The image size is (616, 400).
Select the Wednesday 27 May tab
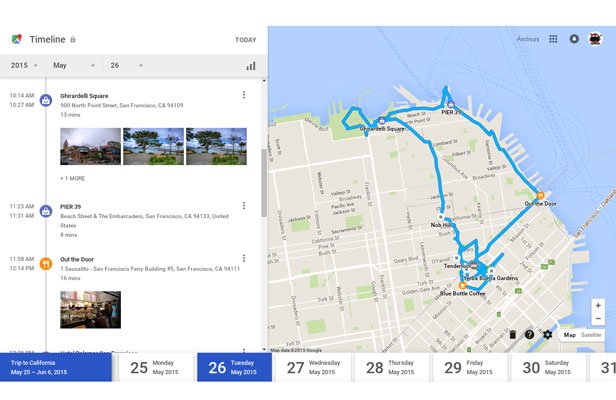[x=313, y=367]
